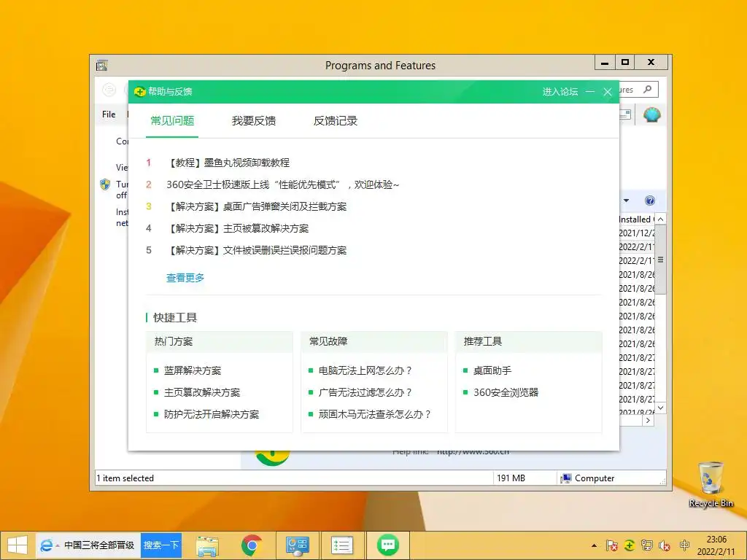Viewport: 747px width, 560px height.
Task: Click network status tray icon
Action: coord(647,545)
